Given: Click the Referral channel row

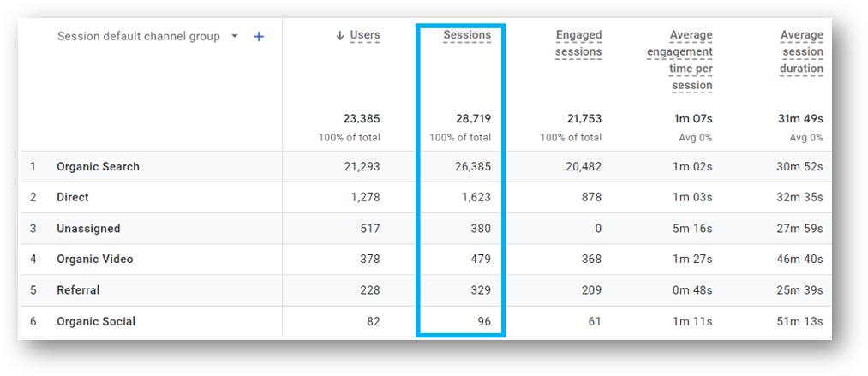Looking at the screenshot, I should 78,290.
